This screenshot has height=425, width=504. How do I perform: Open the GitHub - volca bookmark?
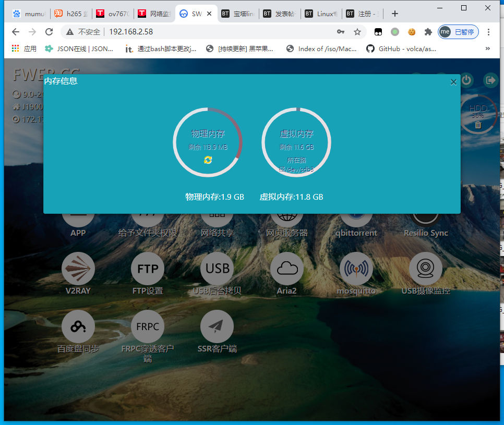click(401, 48)
